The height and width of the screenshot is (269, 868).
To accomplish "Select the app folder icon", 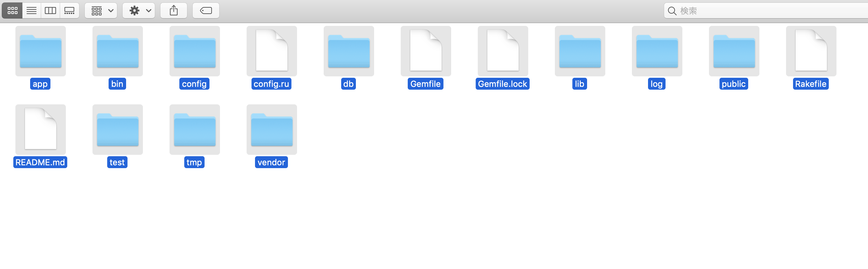I will (x=41, y=51).
